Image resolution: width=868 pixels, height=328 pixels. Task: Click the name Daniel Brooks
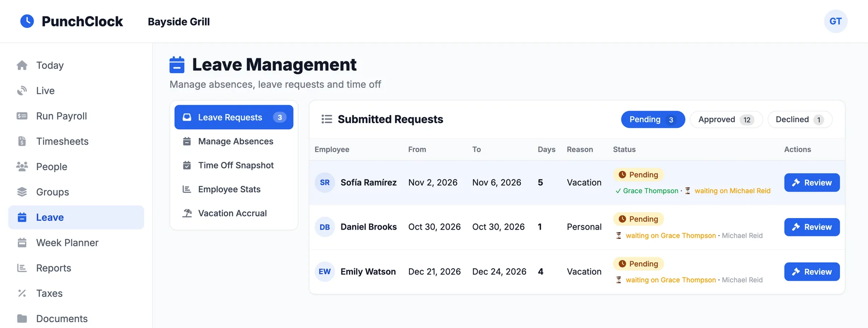[x=368, y=227]
